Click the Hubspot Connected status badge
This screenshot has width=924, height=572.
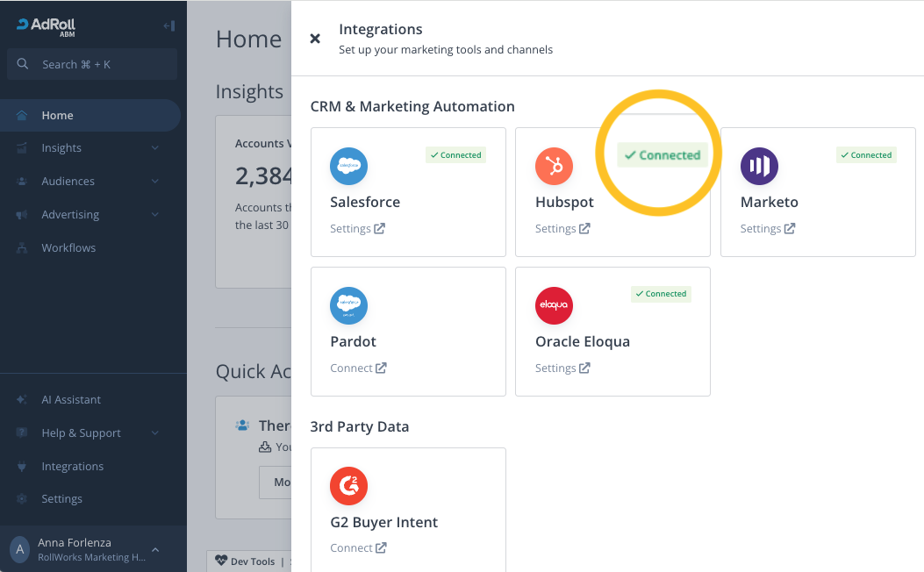coord(662,155)
